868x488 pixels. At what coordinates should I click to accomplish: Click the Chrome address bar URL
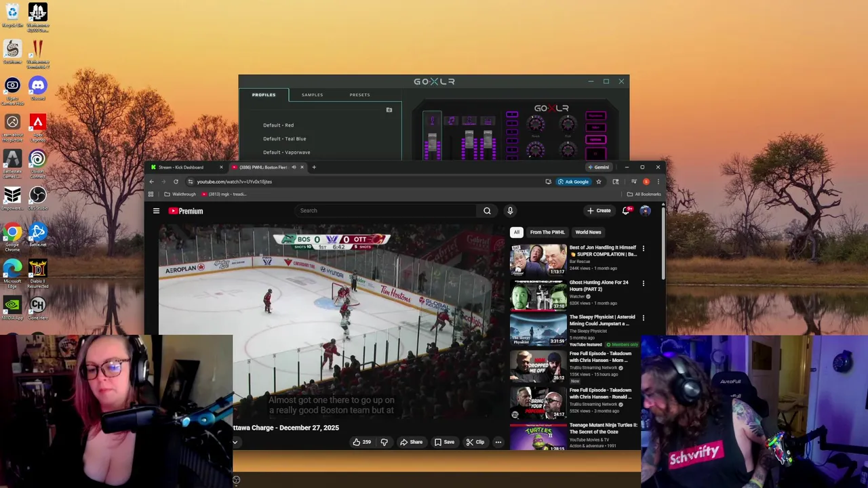235,182
